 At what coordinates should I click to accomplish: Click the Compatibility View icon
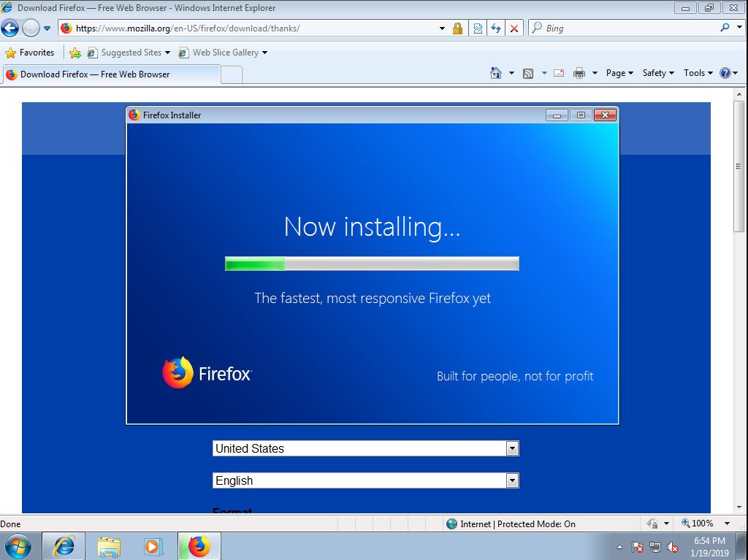click(x=478, y=28)
